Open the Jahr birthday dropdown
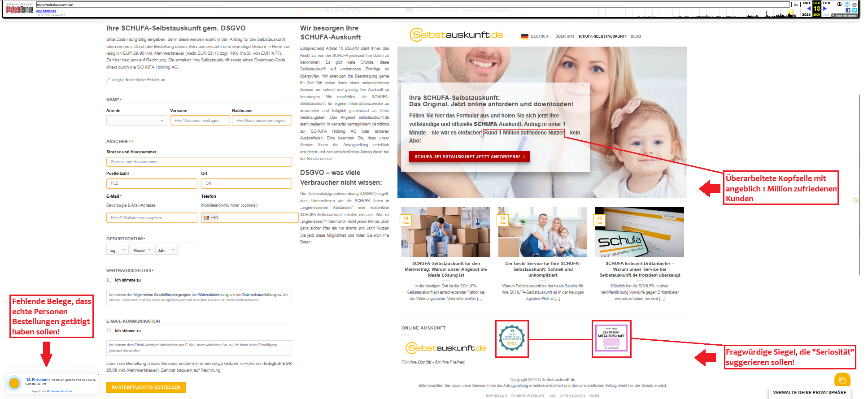Screen dimensions: 868x399 pyautogui.click(x=166, y=250)
